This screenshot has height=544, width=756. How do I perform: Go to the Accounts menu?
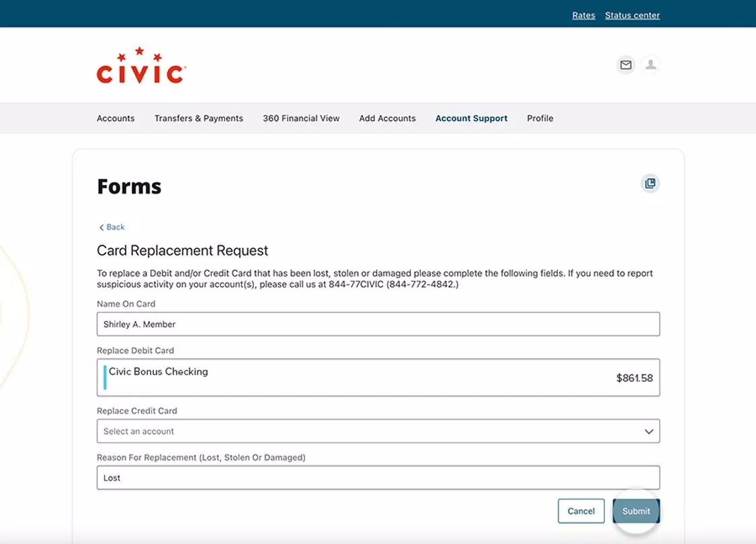coord(116,118)
